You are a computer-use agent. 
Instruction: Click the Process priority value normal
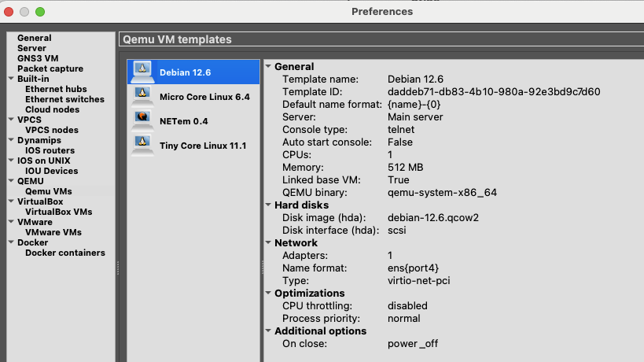click(403, 319)
